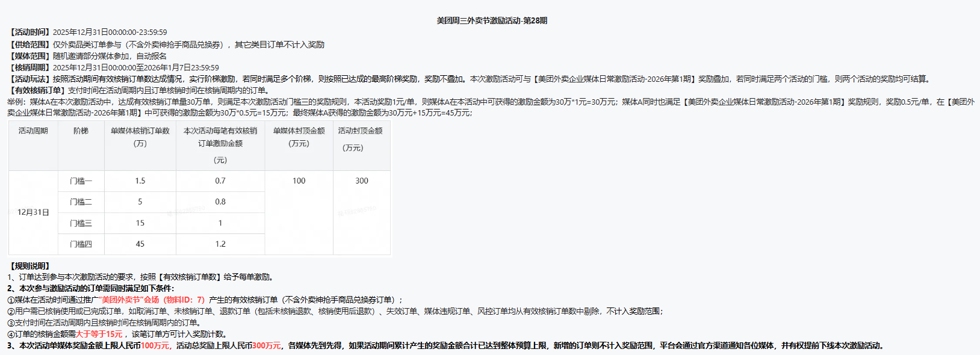Click the 活动封顶金额 column header
Viewport: 980px width, 355px height.
pos(361,131)
